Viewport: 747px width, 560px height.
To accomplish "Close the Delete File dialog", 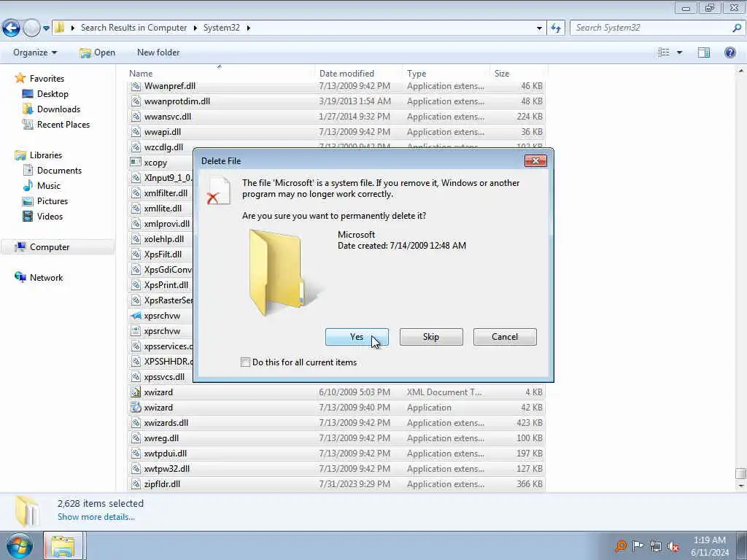I will coord(535,161).
